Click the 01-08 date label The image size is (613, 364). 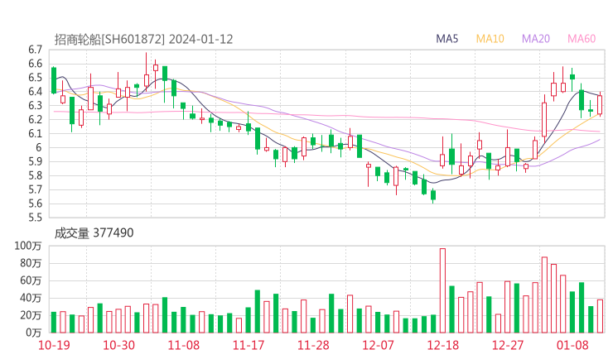[572, 345]
